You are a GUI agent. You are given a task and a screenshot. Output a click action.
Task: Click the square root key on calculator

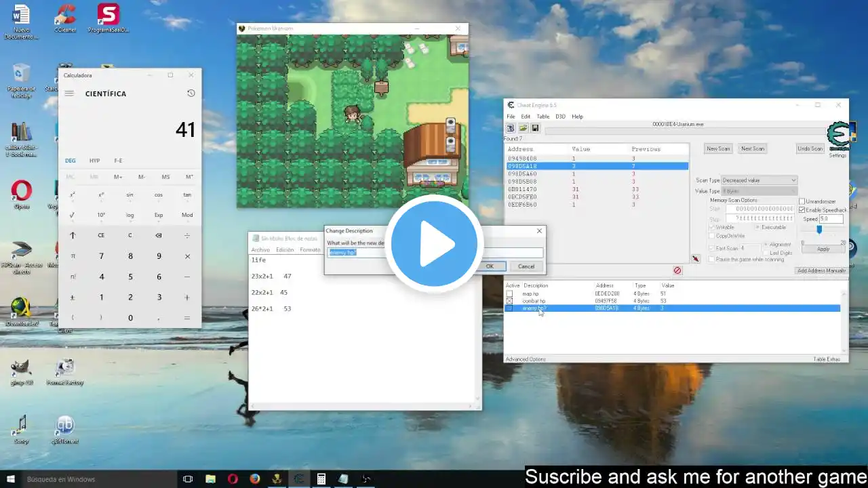pyautogui.click(x=73, y=215)
